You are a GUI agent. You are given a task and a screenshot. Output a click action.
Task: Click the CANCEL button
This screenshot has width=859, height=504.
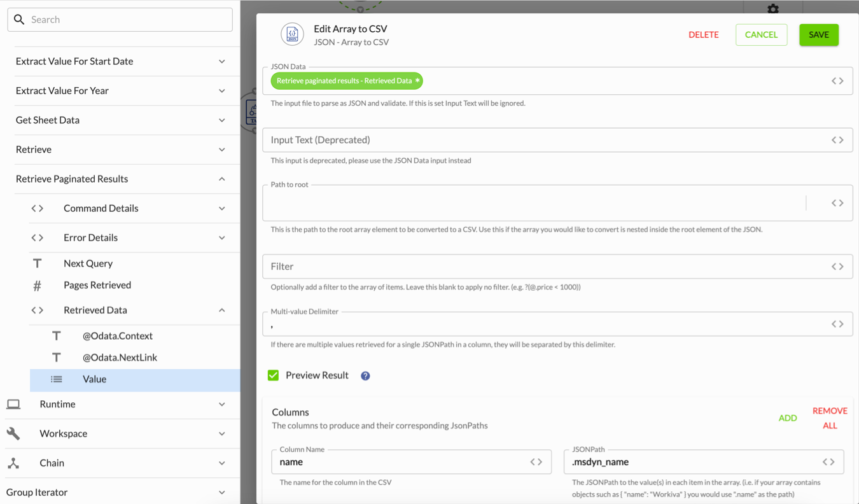(x=761, y=35)
